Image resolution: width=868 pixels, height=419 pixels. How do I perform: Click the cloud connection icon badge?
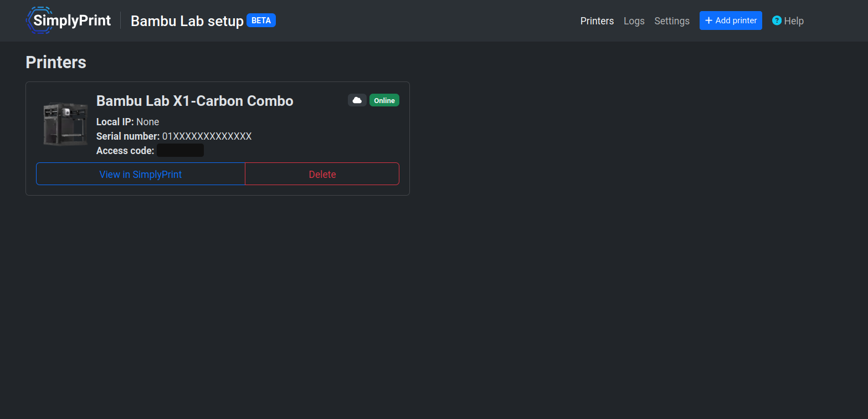coord(357,100)
